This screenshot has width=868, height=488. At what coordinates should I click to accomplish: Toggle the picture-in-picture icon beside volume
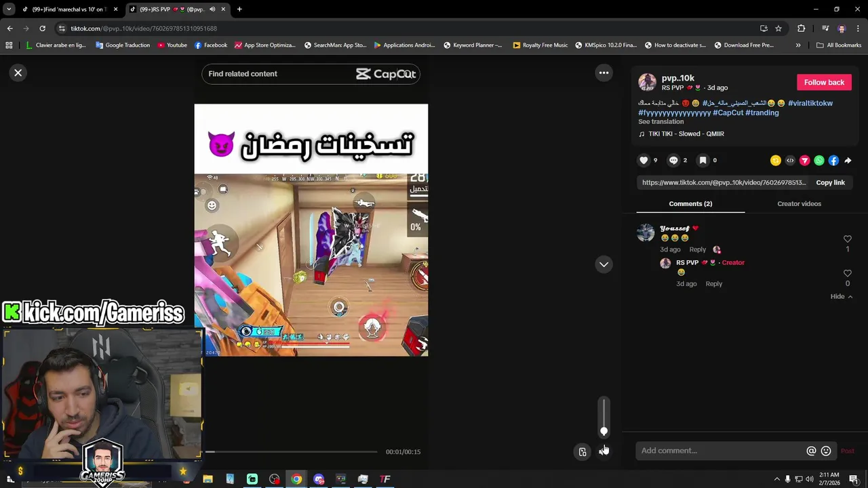click(583, 451)
